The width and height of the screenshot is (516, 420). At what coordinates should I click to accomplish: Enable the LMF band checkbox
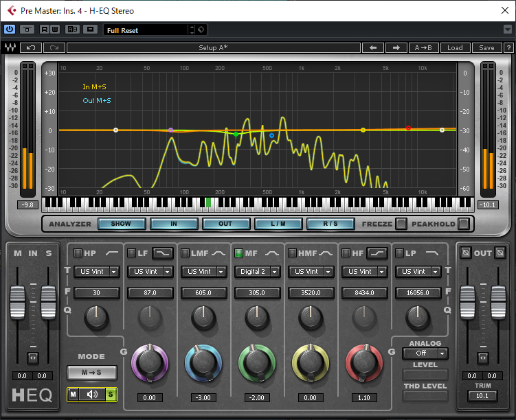coord(185,253)
